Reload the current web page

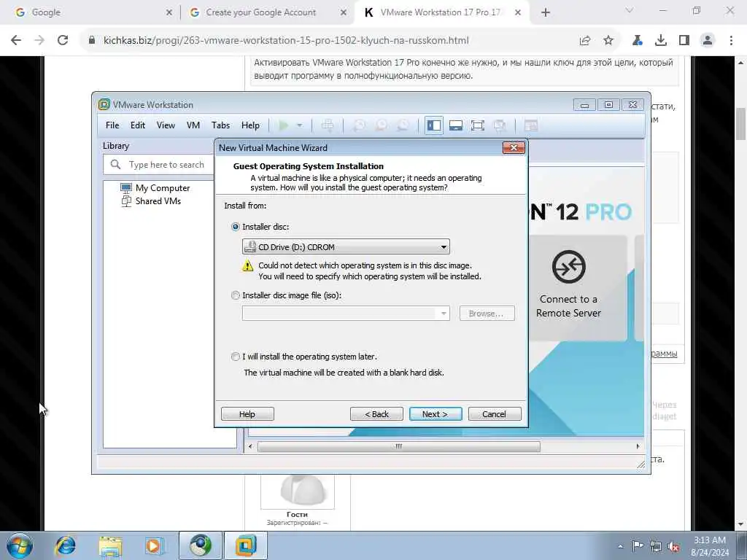[x=63, y=41]
